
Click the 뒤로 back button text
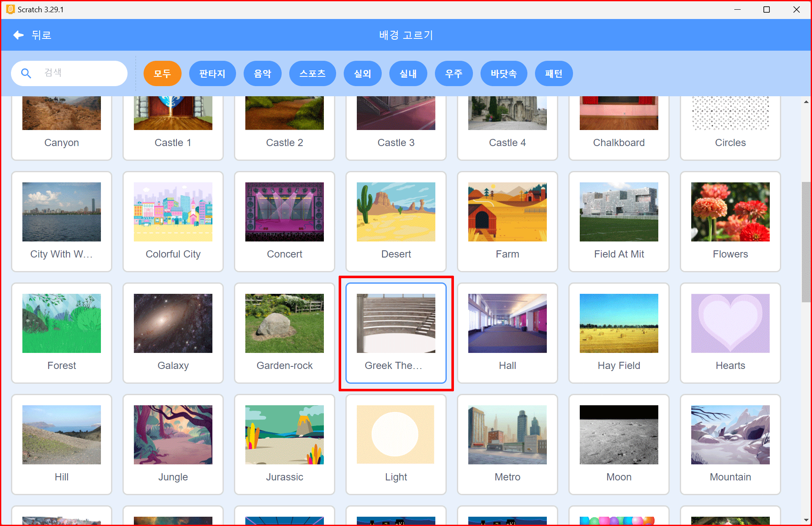41,35
